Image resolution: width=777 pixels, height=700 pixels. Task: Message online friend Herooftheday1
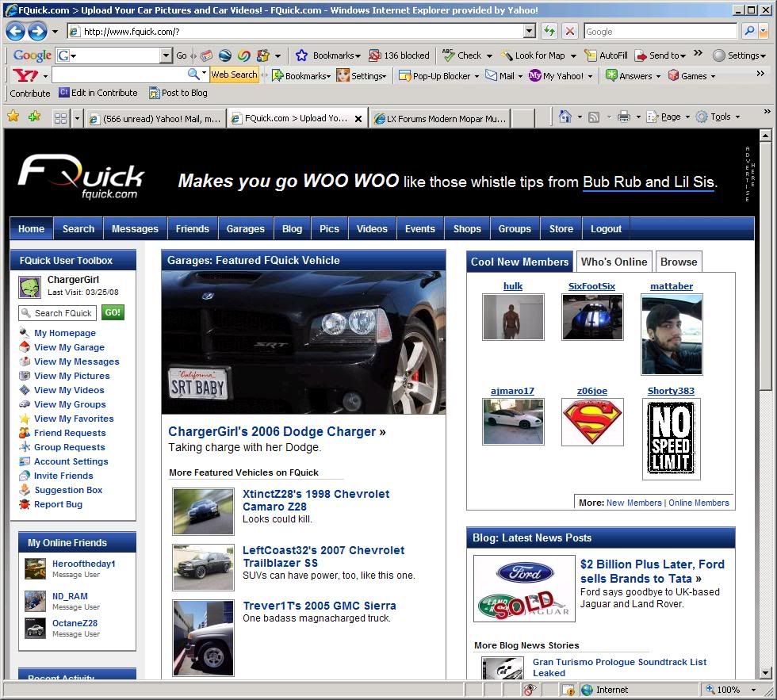pos(76,575)
